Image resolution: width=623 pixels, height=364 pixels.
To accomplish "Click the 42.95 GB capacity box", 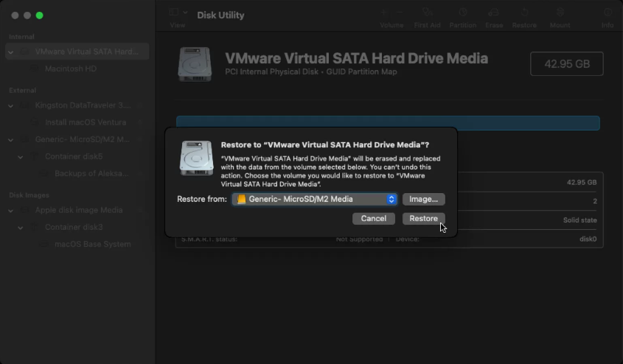I will click(x=566, y=63).
